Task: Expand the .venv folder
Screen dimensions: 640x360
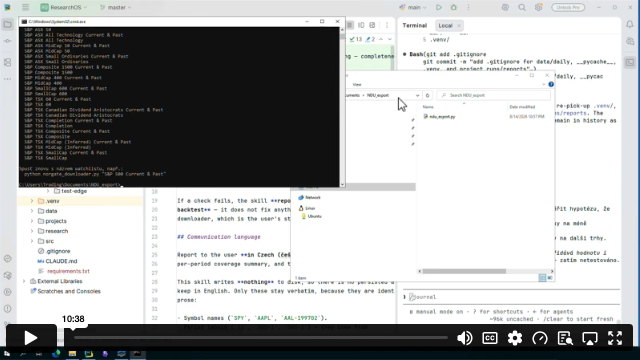Action: [32, 201]
